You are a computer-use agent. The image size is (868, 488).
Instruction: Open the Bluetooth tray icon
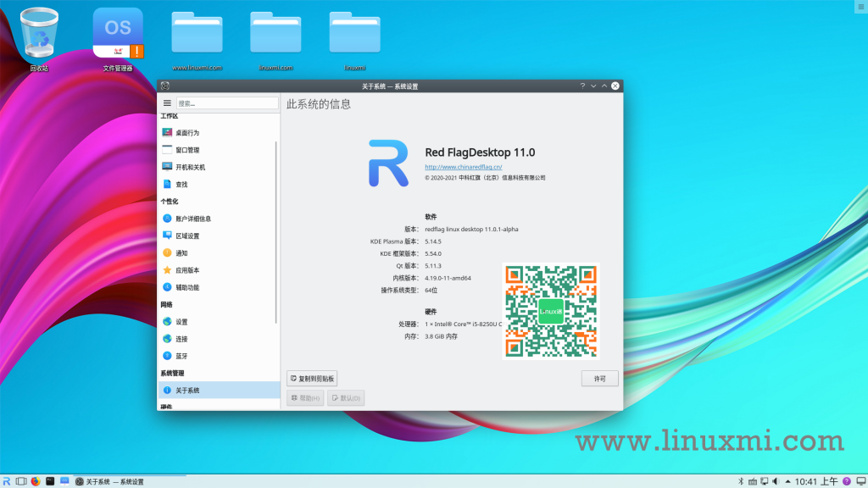[x=741, y=481]
